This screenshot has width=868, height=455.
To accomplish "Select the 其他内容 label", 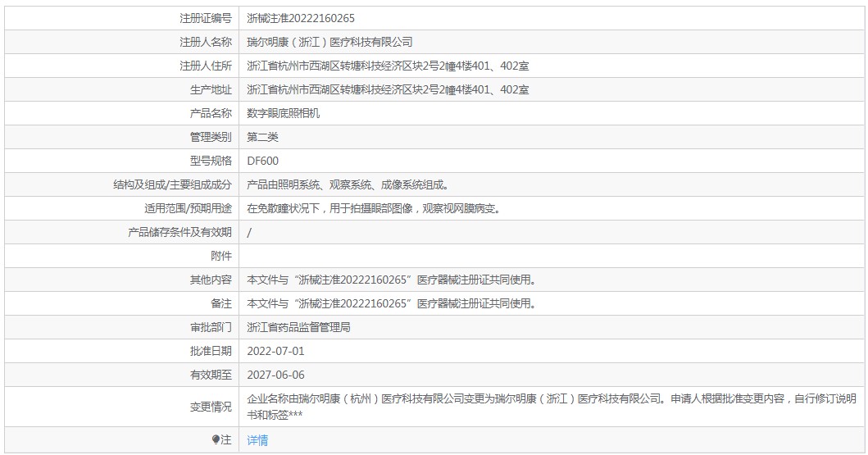I will (211, 280).
